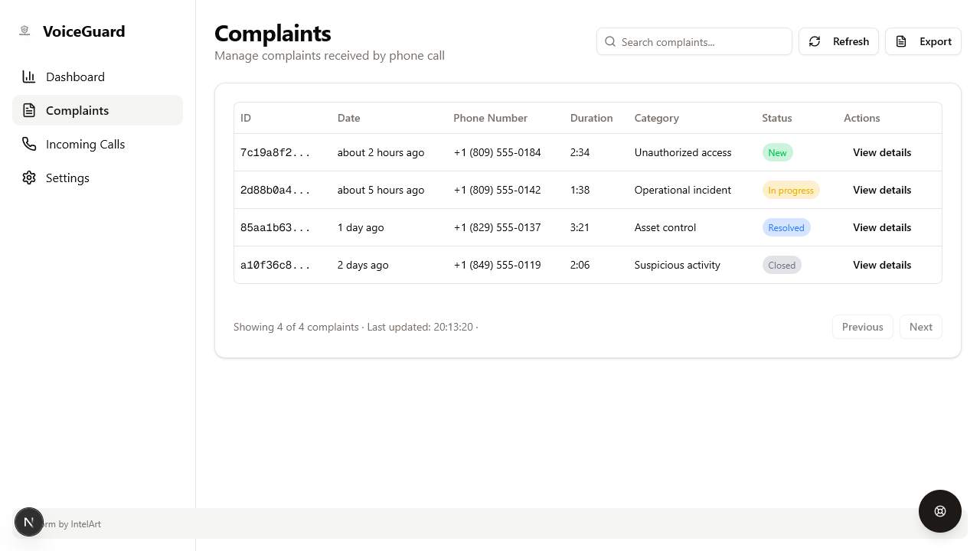View details for complaint 2d88b0a4
Viewport: 980px width, 551px height.
(882, 190)
